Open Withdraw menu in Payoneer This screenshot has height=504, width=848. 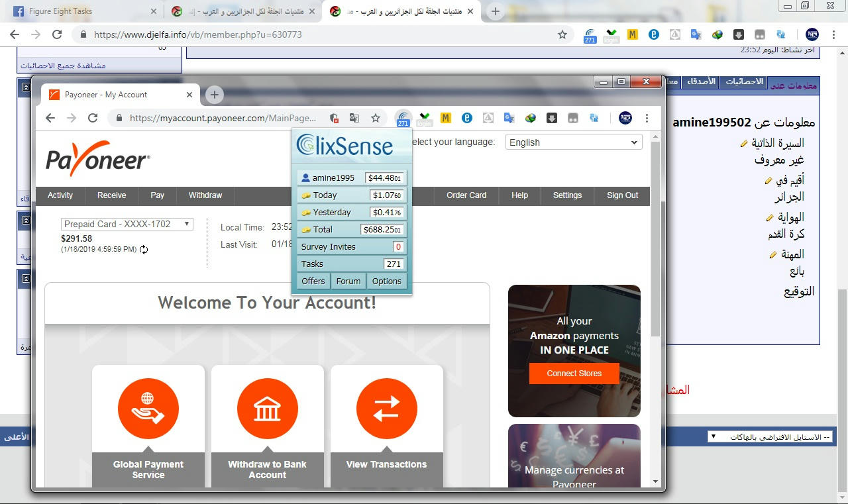click(205, 195)
